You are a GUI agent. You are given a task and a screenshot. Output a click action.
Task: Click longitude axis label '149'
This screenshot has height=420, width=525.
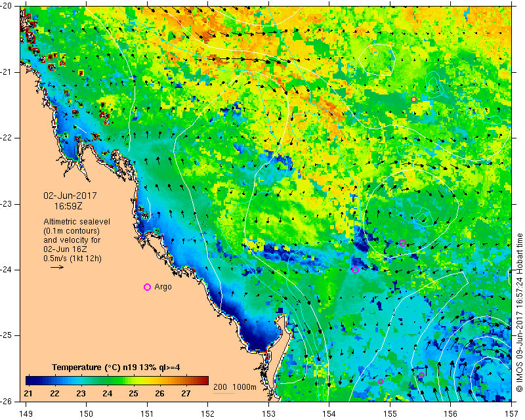pos(26,414)
